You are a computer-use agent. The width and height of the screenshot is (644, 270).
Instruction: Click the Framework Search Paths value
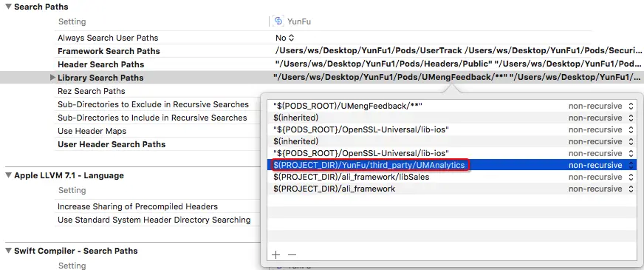459,51
